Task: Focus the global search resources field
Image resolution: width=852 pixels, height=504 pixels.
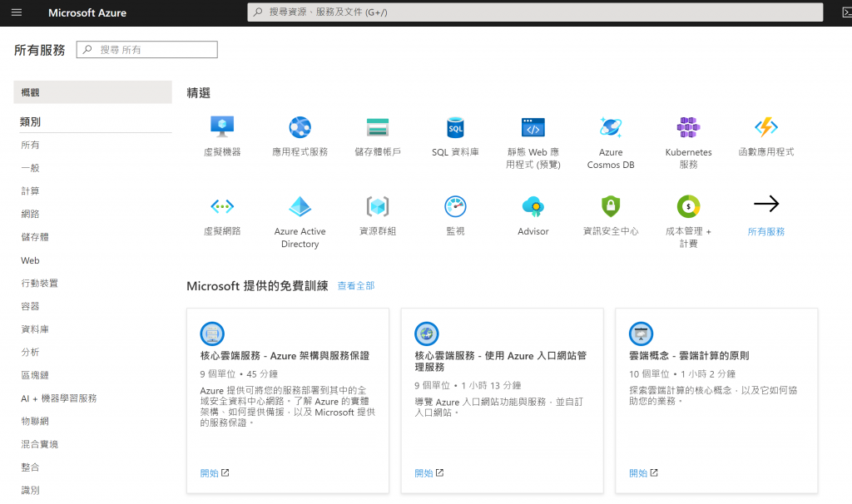Action: [535, 12]
